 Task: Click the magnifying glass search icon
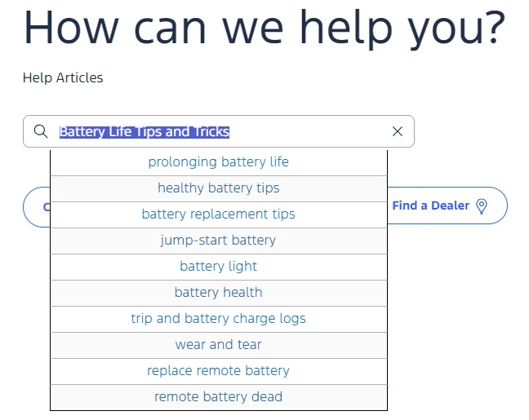pos(41,131)
